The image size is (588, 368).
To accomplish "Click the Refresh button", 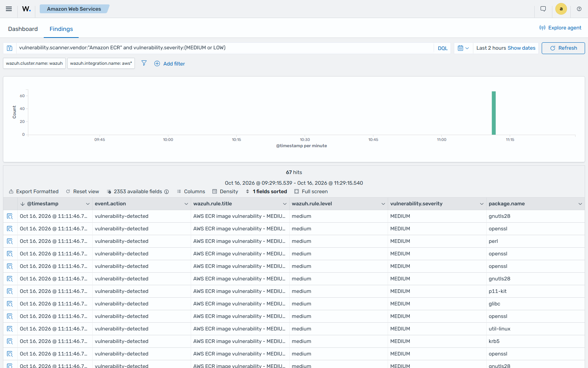I will pyautogui.click(x=563, y=48).
